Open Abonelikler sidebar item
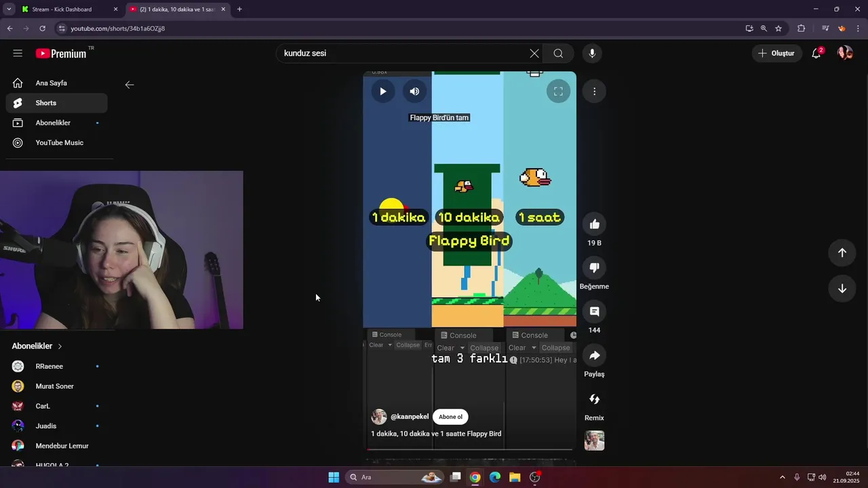868x488 pixels. point(57,123)
